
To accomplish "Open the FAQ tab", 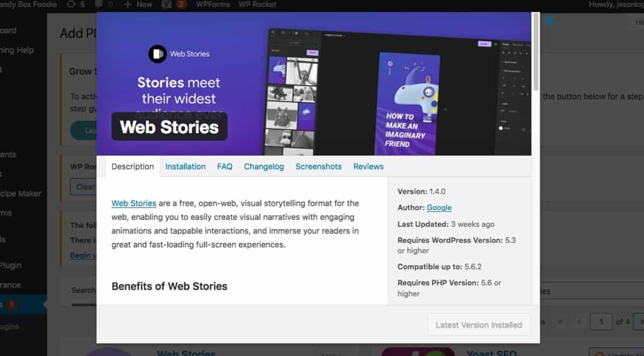I will [224, 166].
